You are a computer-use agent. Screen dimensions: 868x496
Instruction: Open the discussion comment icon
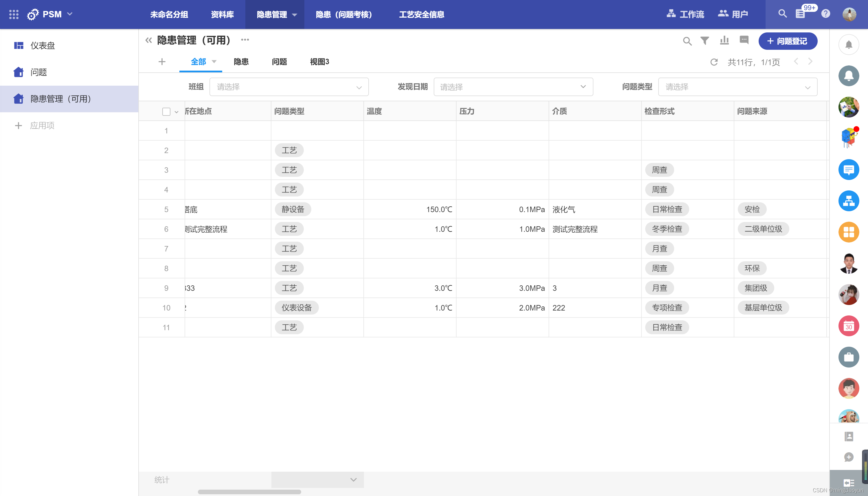tap(744, 40)
